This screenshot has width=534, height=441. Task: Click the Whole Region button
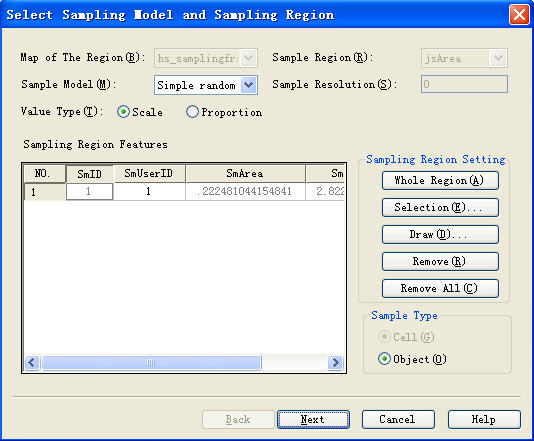440,180
